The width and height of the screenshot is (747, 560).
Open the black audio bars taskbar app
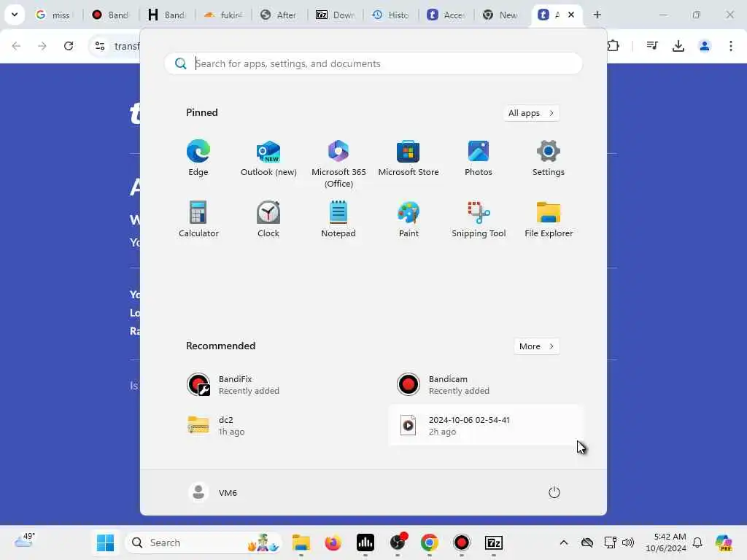point(365,542)
